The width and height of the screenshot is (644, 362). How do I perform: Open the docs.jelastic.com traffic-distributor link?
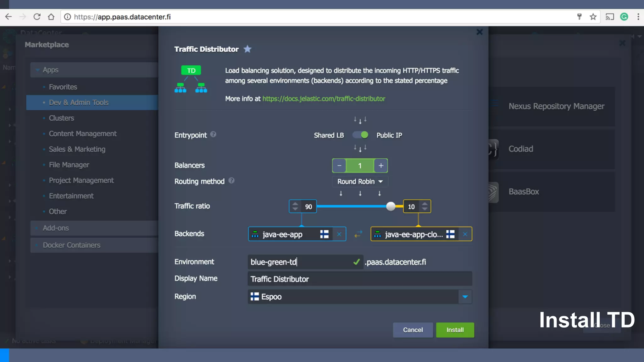tap(324, 99)
